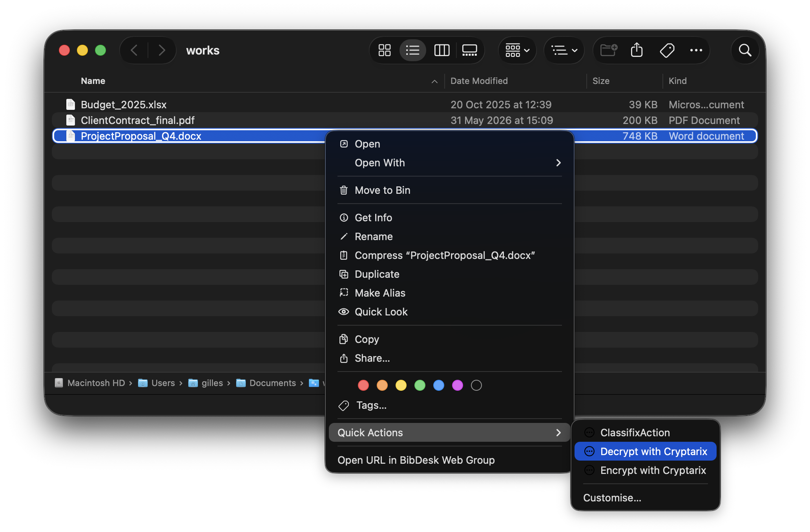Click the 31 May 2026 at 15:09 date
The image size is (810, 532).
coord(502,120)
